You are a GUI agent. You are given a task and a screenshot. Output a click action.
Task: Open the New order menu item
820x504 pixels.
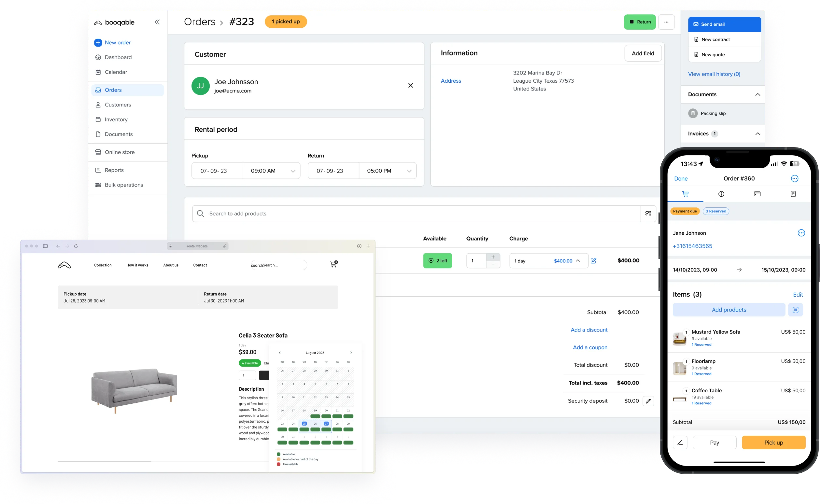pos(117,42)
